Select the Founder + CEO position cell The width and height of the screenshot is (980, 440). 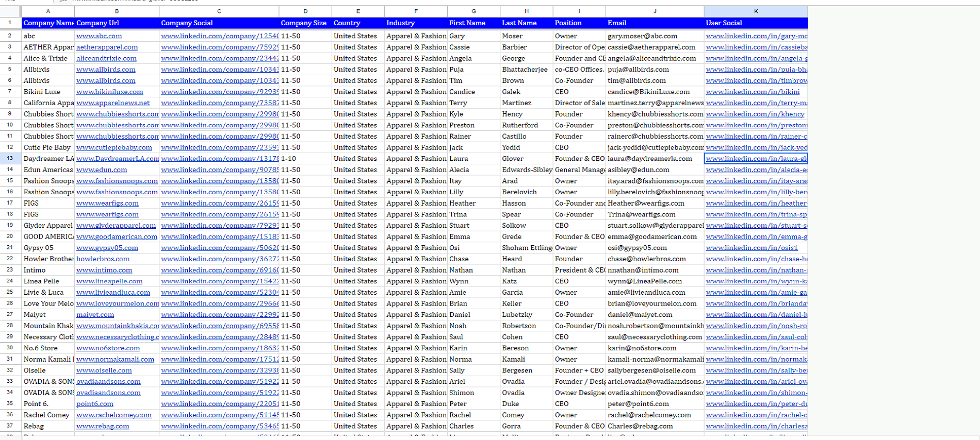click(x=579, y=370)
